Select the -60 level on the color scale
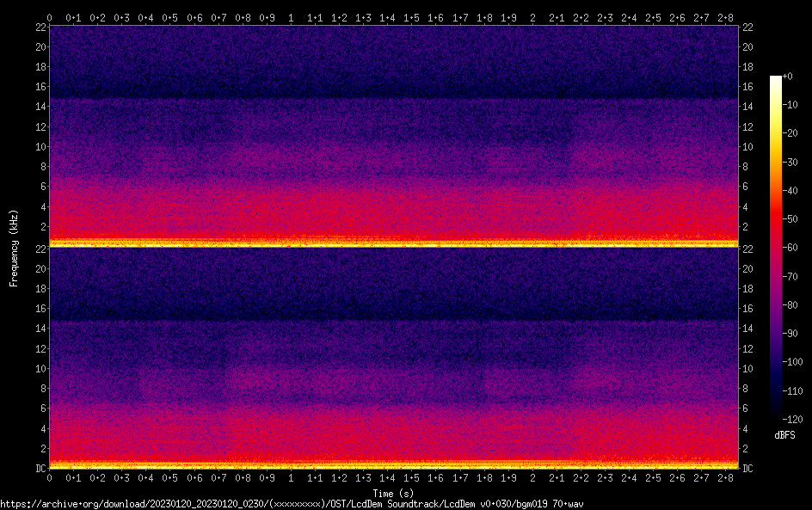Viewport: 812px width, 510px height. [x=787, y=248]
